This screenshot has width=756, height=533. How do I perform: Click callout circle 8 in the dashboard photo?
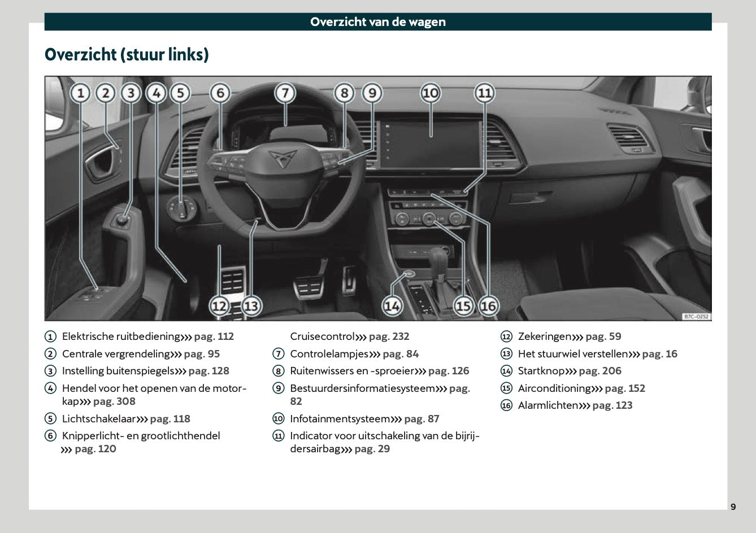click(344, 93)
